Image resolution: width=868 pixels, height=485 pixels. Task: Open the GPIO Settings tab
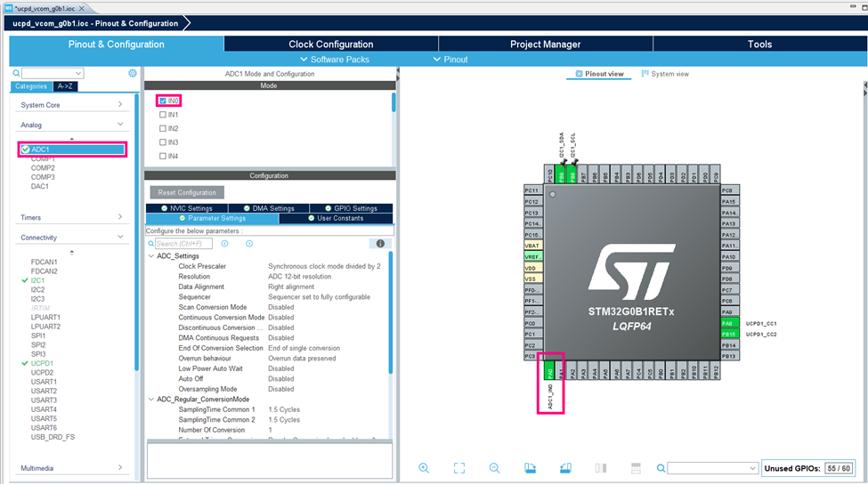point(352,208)
